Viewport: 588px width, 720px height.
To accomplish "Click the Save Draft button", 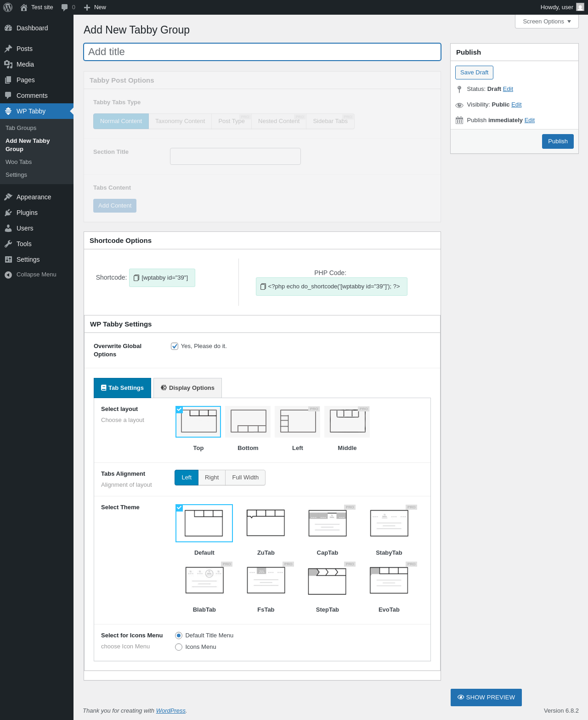I will point(474,73).
